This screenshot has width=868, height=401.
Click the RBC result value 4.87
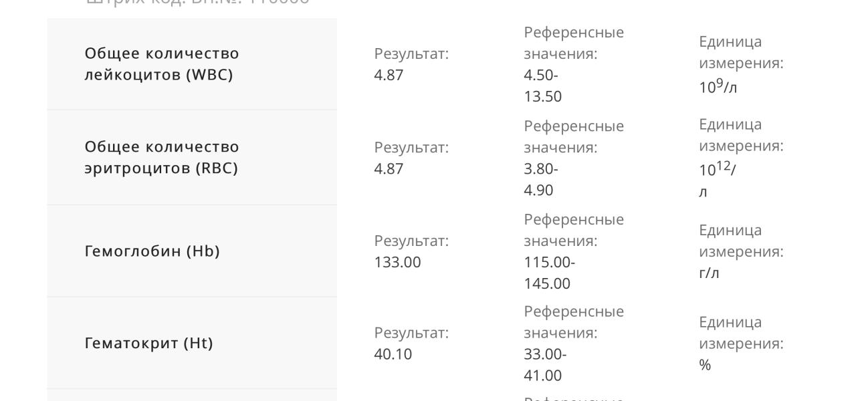[x=389, y=168]
